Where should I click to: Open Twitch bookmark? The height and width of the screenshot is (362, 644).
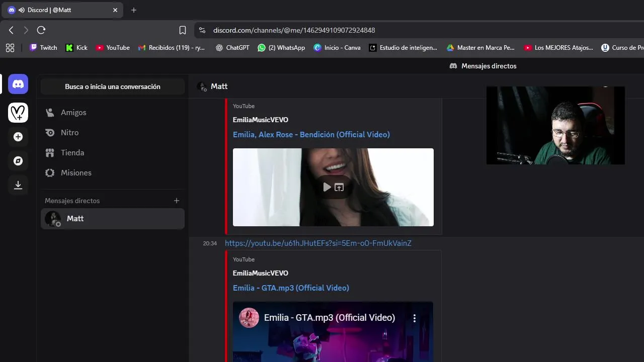point(43,48)
